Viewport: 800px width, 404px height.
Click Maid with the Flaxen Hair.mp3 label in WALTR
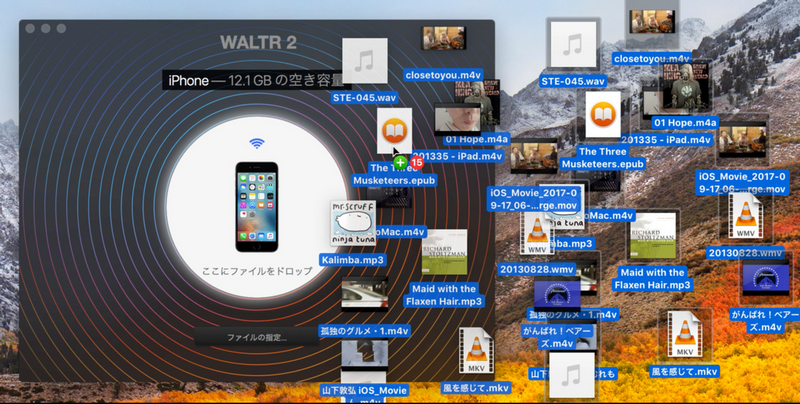point(444,295)
